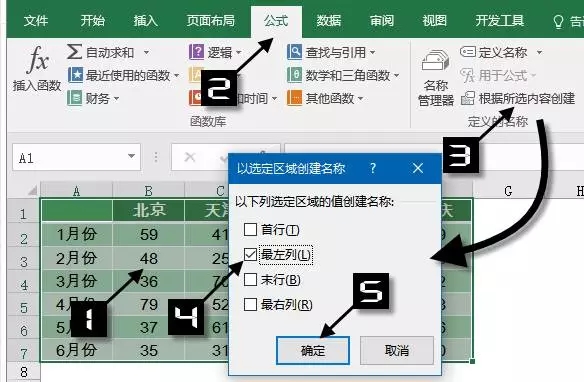This screenshot has width=584, height=382.
Task: Open the Recently Used functions star icon
Action: 75,75
